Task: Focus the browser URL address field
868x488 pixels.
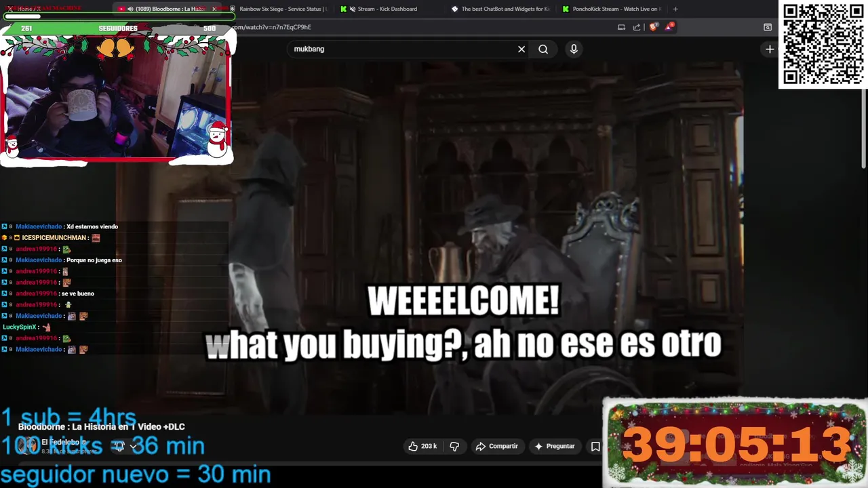Action: (x=420, y=27)
